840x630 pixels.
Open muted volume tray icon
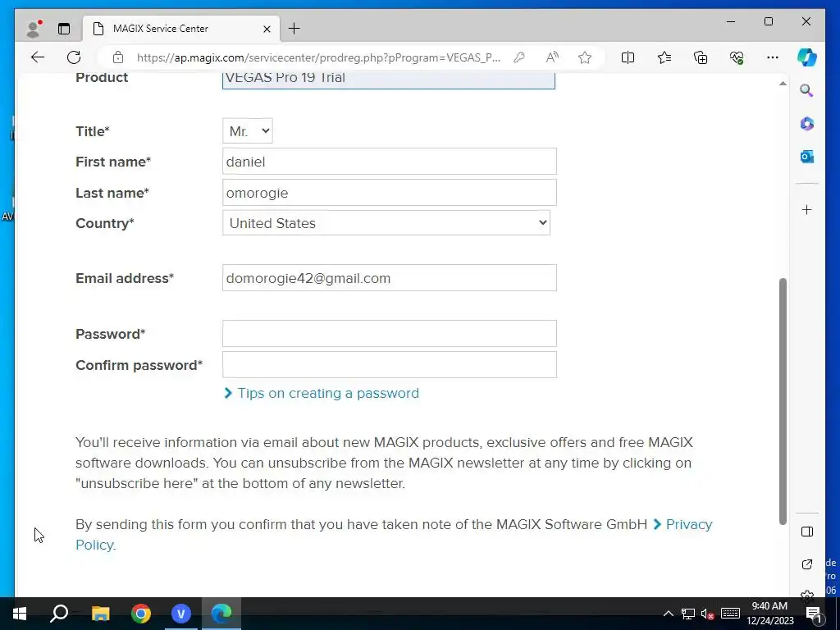coord(708,614)
